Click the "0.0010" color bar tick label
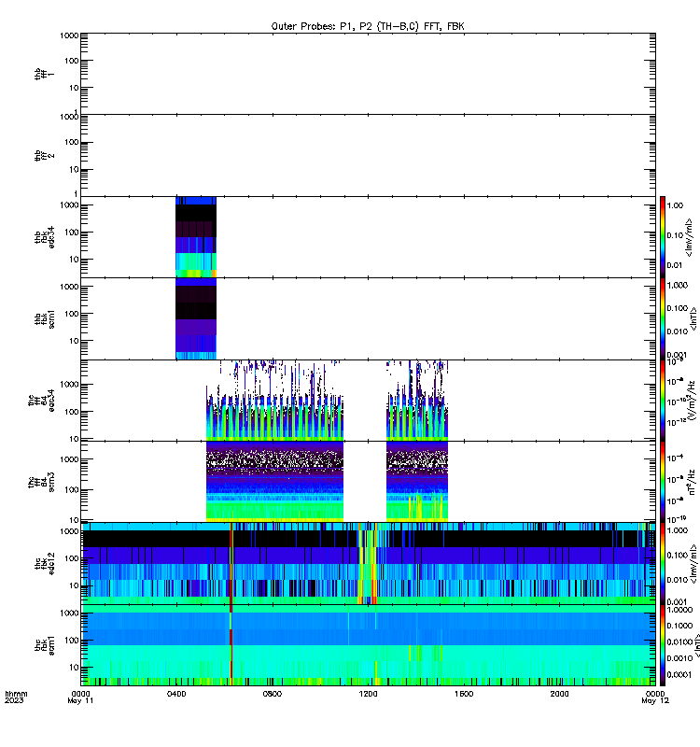Viewport: 700px width, 747px height. point(680,658)
